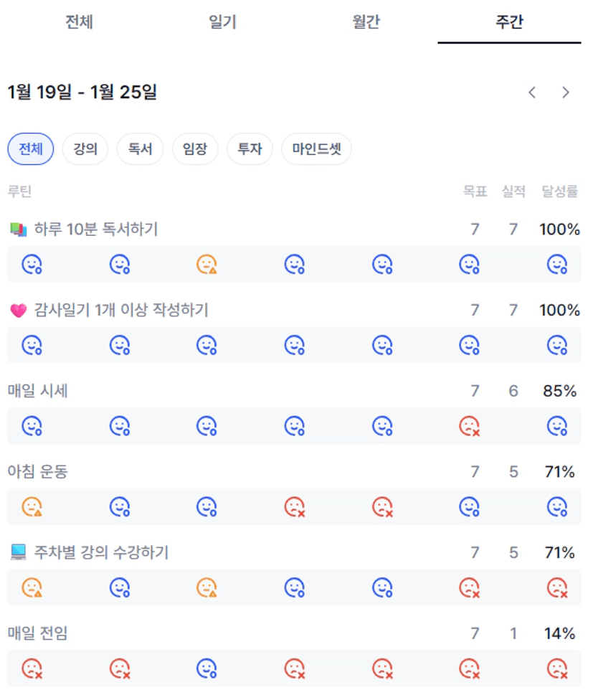
Task: Click orange face icon in 하루 10분 독서하기 row
Action: pyautogui.click(x=207, y=265)
